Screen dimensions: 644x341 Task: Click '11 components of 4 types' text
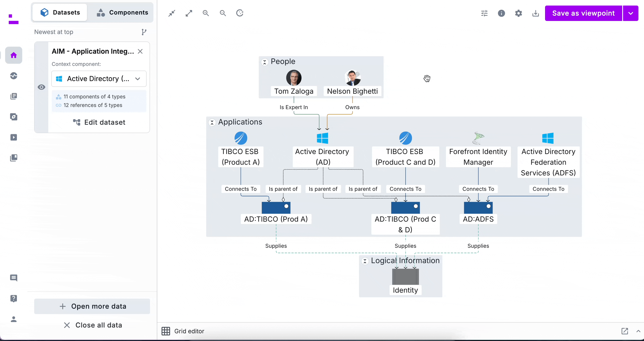tap(94, 97)
